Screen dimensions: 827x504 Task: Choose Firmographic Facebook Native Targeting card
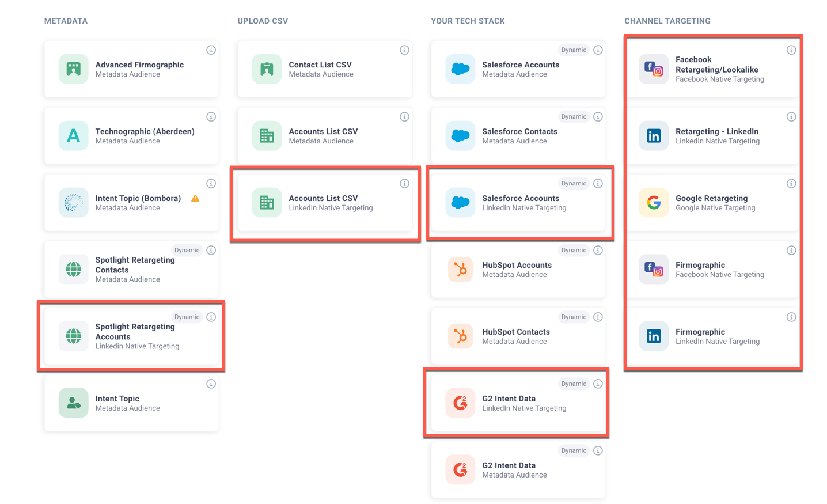tap(713, 270)
